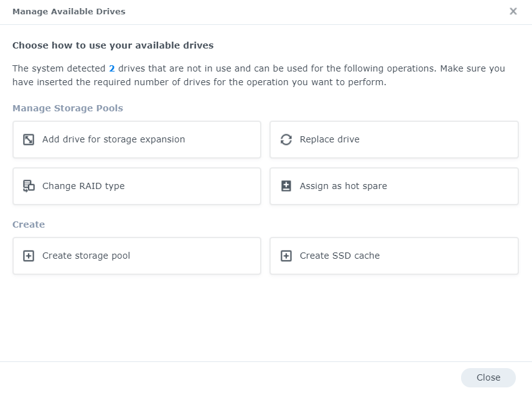Click the Replace drive refresh icon
Screen dimensions: 532x393
[286, 139]
